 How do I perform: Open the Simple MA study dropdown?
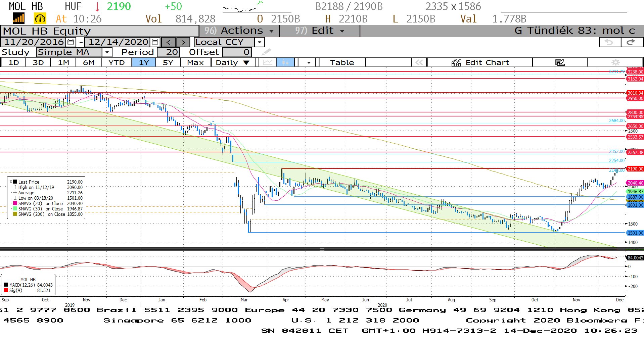pos(107,52)
